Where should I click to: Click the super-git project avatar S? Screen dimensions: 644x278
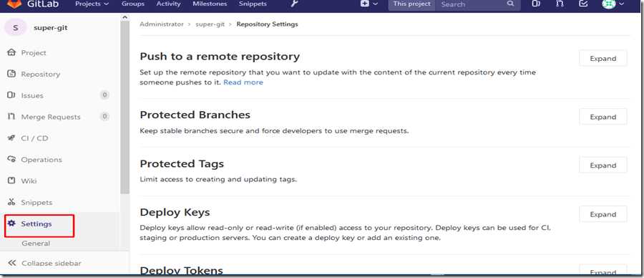pos(15,28)
